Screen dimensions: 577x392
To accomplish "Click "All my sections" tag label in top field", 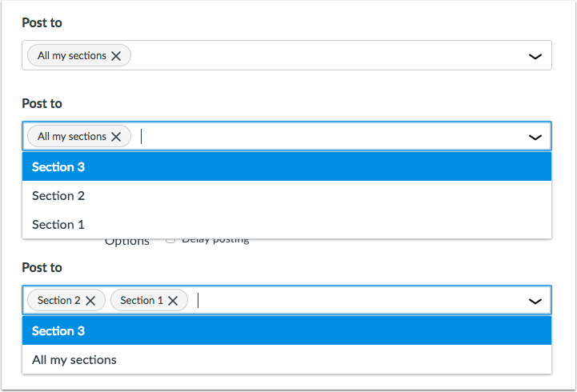I will pos(71,56).
